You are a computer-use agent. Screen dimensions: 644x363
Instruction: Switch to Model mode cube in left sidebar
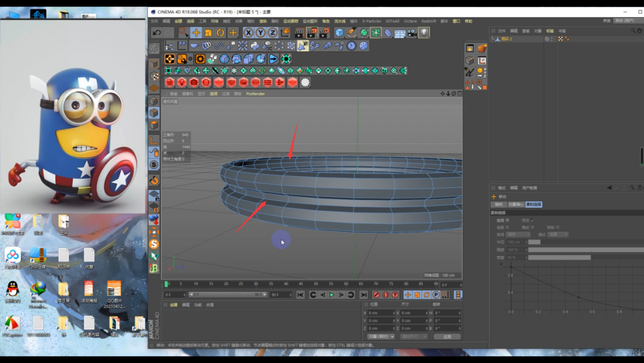click(x=154, y=64)
